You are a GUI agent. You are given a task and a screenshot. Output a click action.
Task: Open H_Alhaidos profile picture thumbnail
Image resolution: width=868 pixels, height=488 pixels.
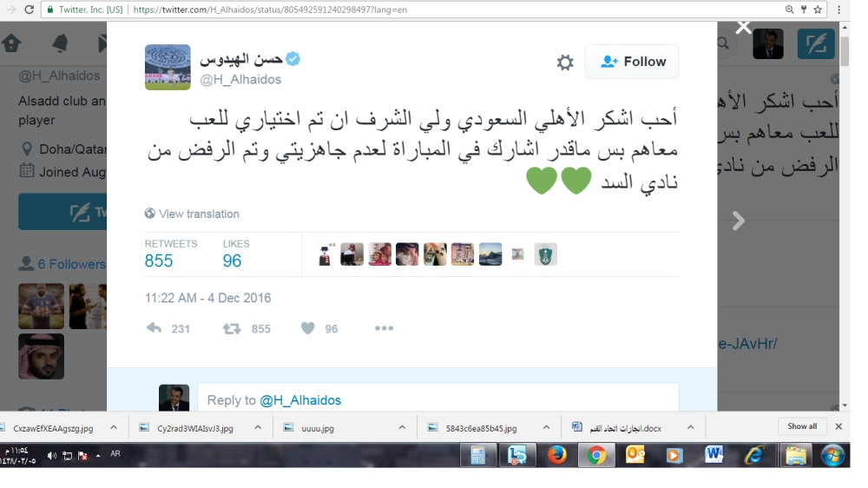pyautogui.click(x=168, y=67)
